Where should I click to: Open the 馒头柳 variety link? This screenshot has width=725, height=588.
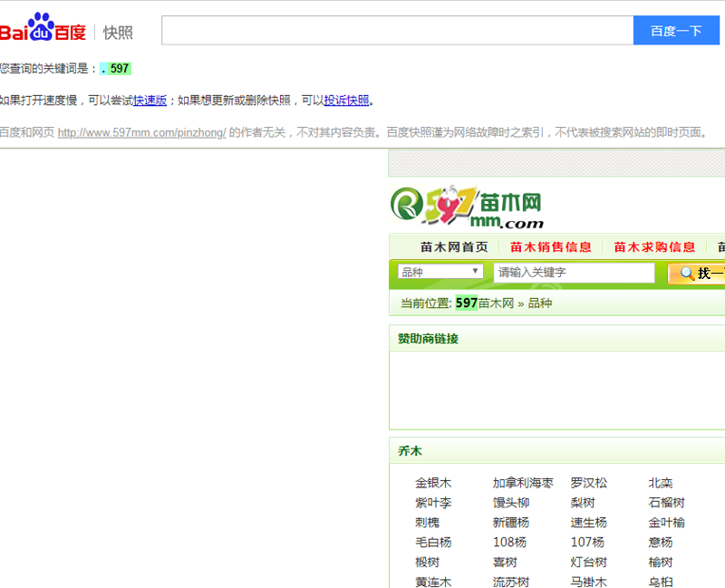pos(511,503)
